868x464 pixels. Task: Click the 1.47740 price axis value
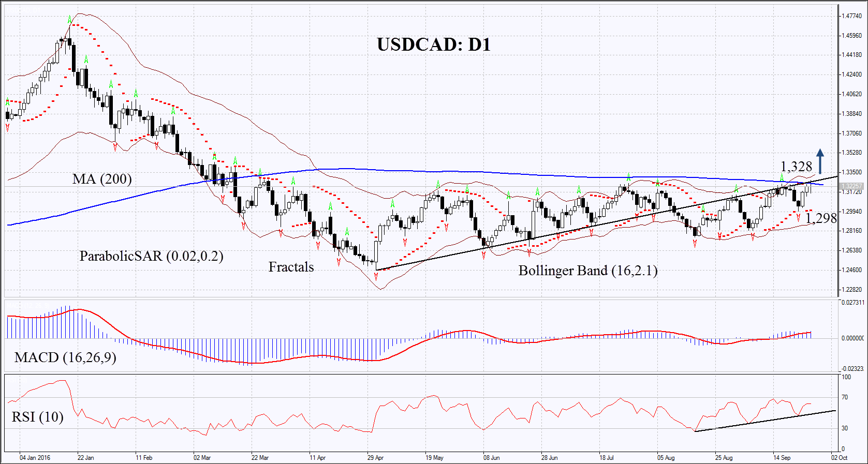click(852, 16)
